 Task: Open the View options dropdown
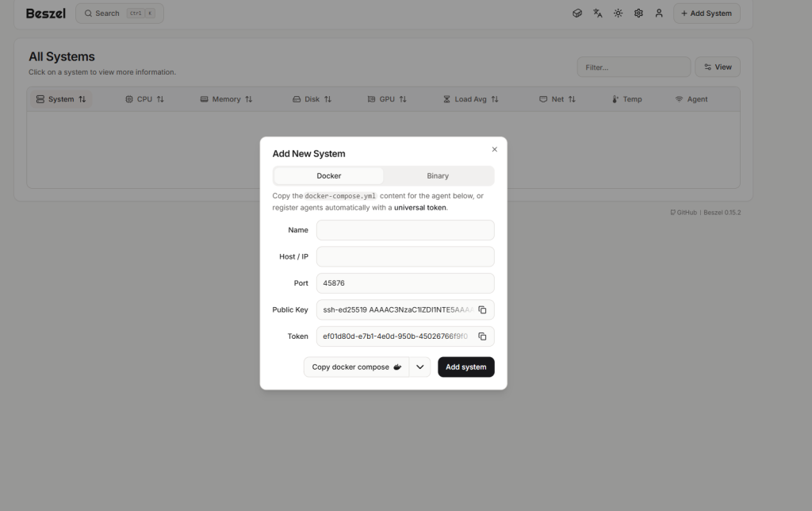[718, 67]
